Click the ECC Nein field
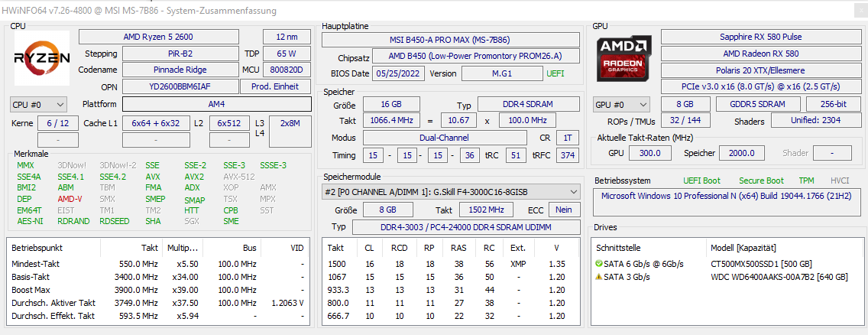The width and height of the screenshot is (868, 335). pyautogui.click(x=564, y=210)
